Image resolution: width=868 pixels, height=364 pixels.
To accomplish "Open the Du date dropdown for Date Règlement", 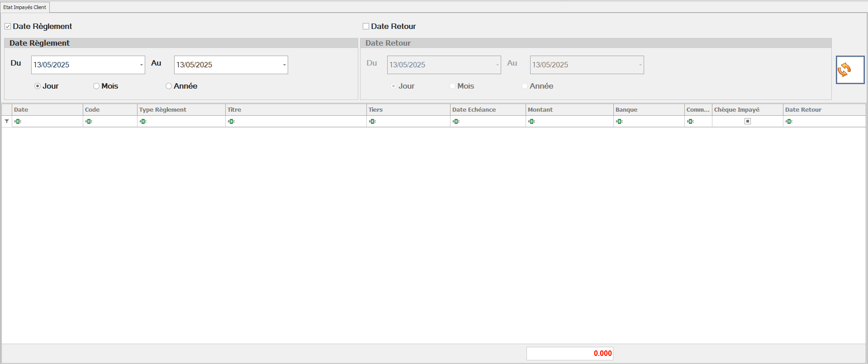I will [x=141, y=65].
